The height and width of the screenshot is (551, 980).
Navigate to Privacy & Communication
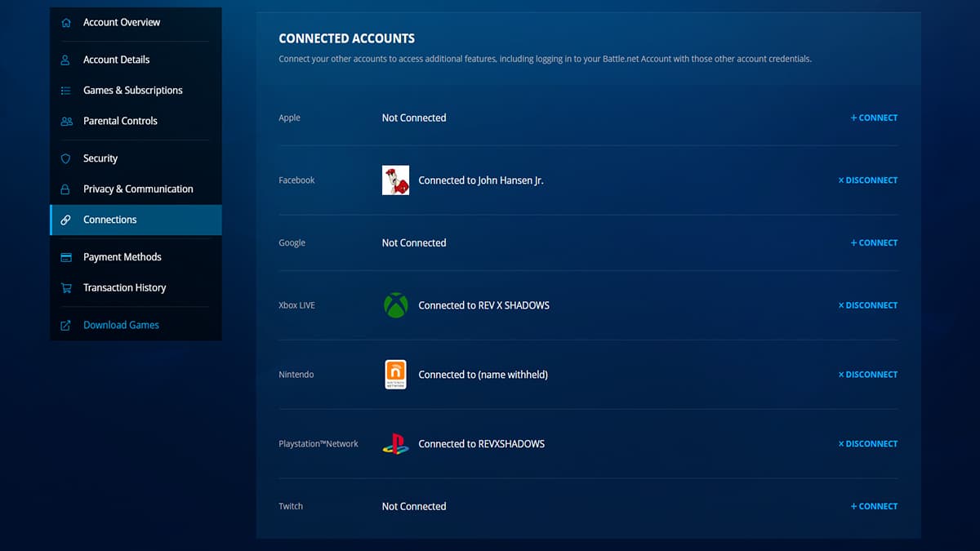click(138, 189)
